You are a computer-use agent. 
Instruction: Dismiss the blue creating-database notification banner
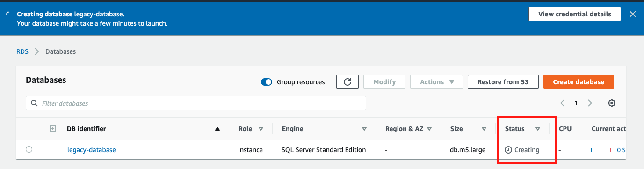click(x=633, y=14)
